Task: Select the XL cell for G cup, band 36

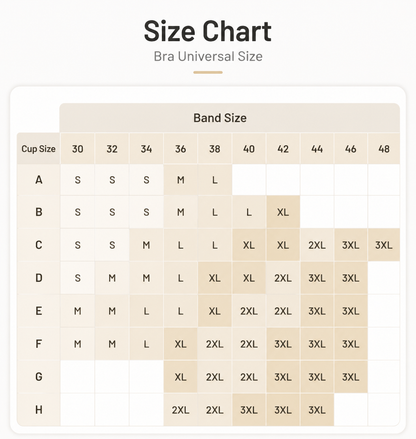Action: pos(180,377)
